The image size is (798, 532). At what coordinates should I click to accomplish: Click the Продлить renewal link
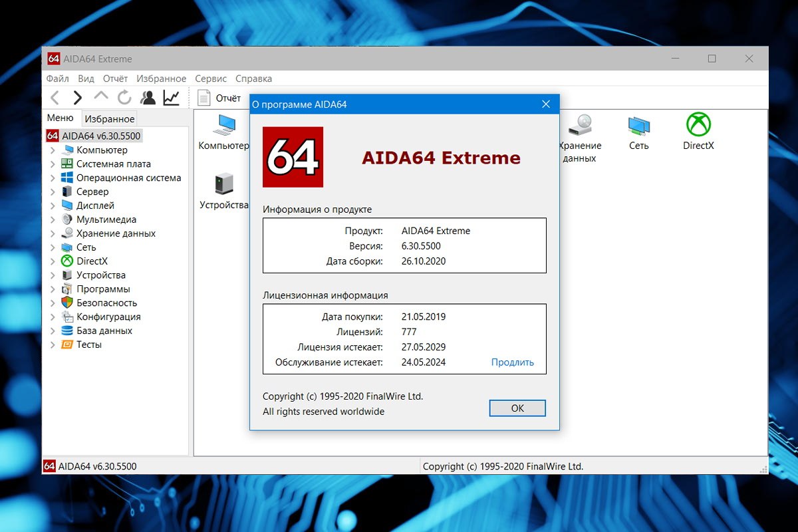(x=512, y=362)
